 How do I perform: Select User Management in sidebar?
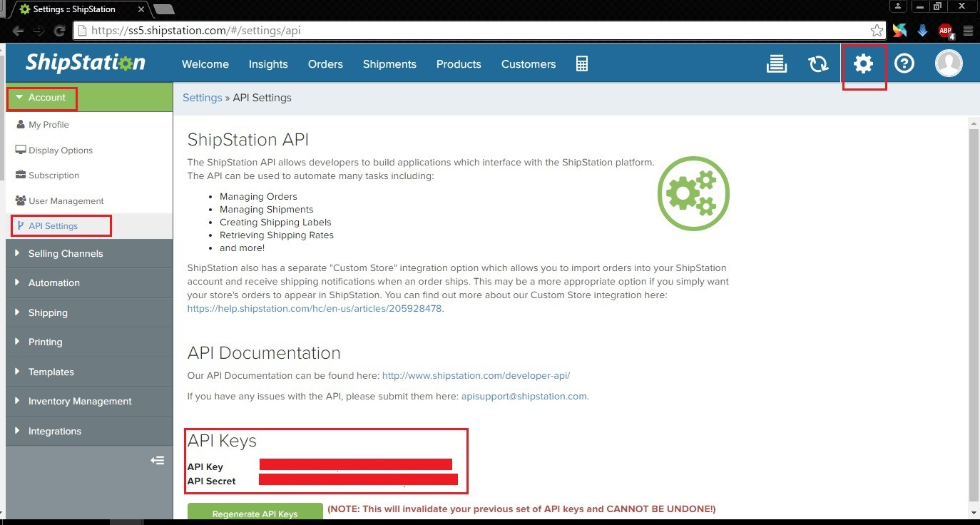(x=66, y=201)
